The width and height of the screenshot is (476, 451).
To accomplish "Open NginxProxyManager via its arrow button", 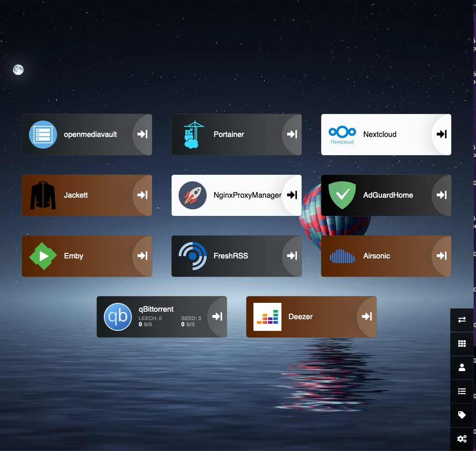I will tap(292, 195).
